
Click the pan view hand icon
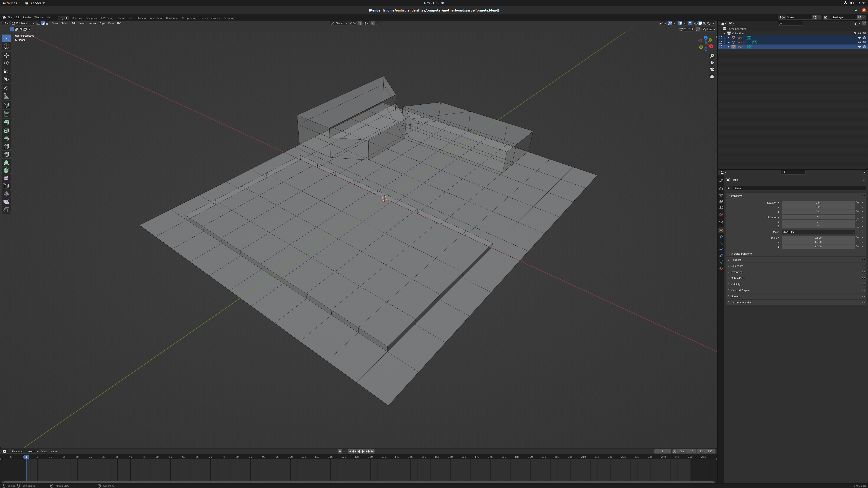(x=712, y=63)
